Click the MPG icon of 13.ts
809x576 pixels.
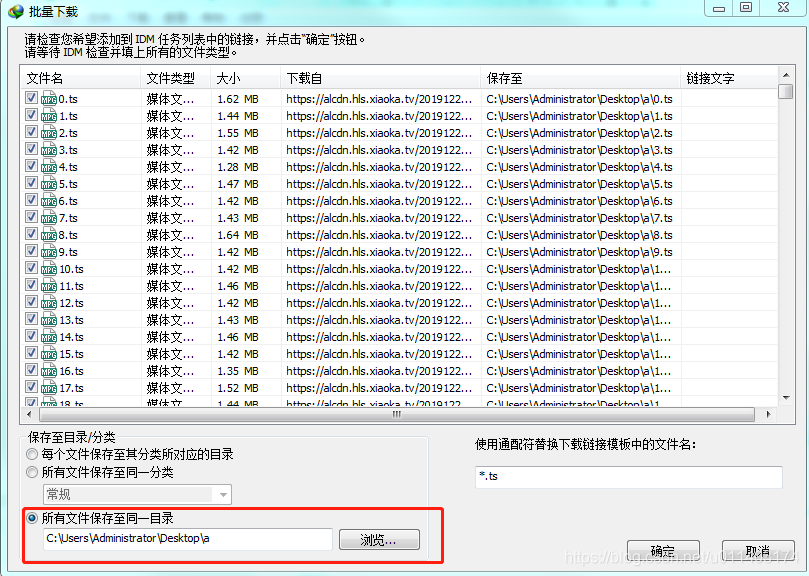click(x=49, y=321)
